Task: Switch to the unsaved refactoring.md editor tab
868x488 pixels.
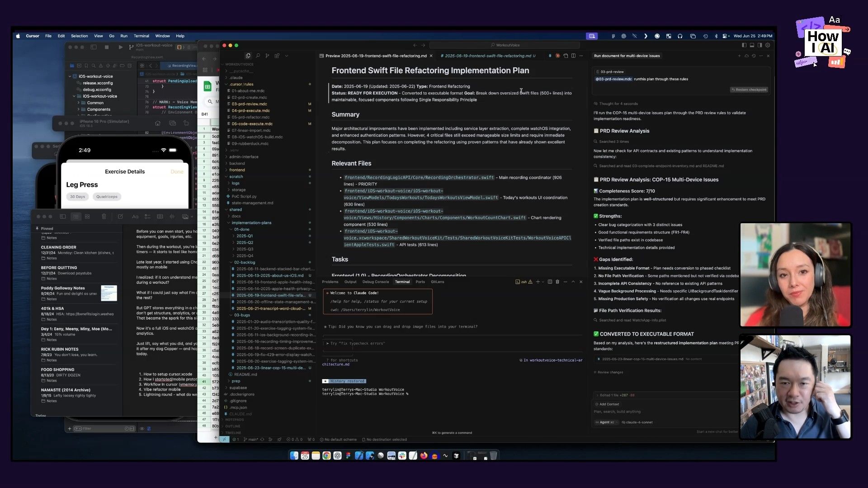Action: (488, 56)
